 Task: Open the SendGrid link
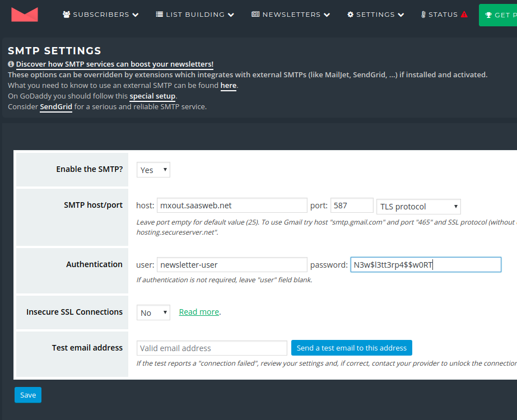(56, 107)
